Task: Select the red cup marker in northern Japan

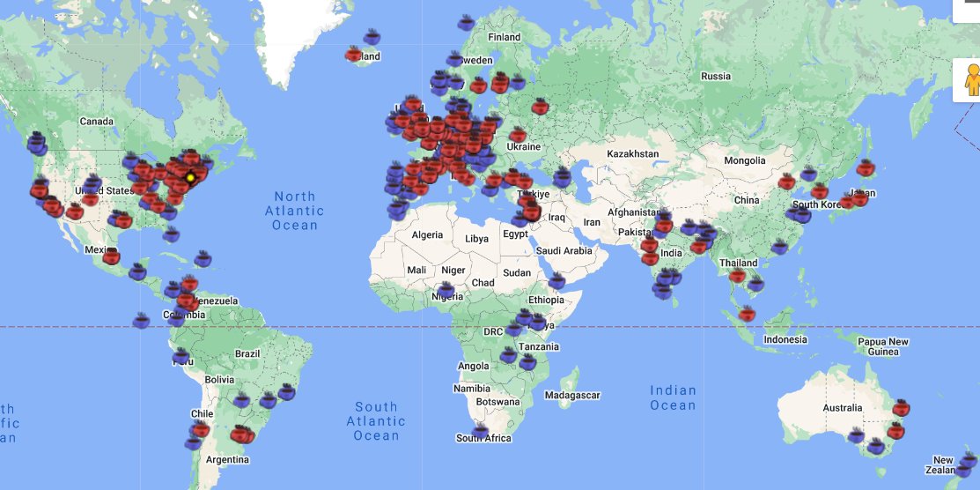Action: click(866, 167)
